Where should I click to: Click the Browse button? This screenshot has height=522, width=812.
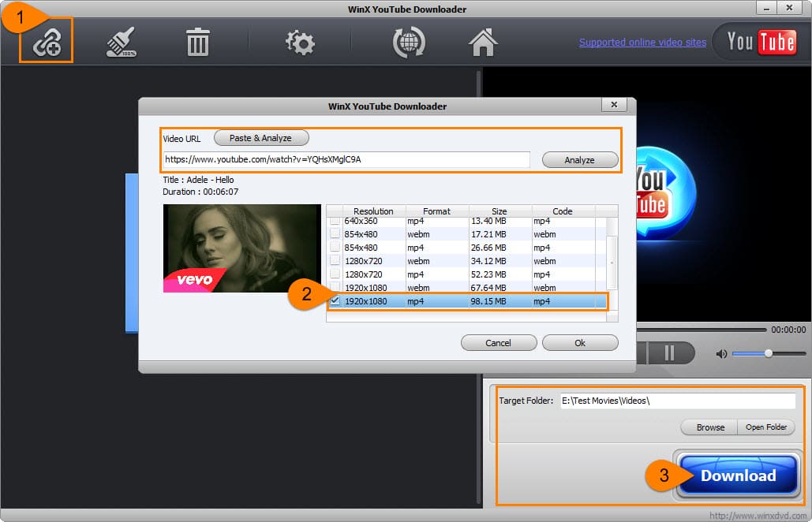coord(710,427)
